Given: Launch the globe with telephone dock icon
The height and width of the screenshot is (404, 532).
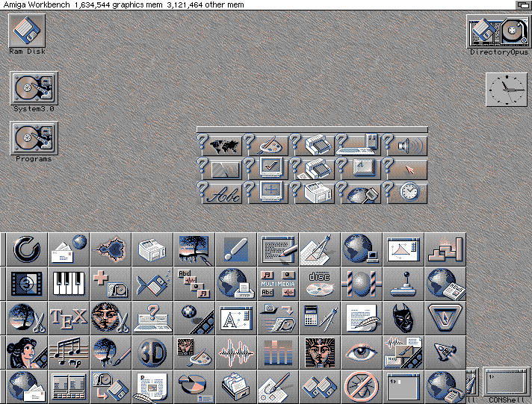Looking at the screenshot, I should [445, 387].
